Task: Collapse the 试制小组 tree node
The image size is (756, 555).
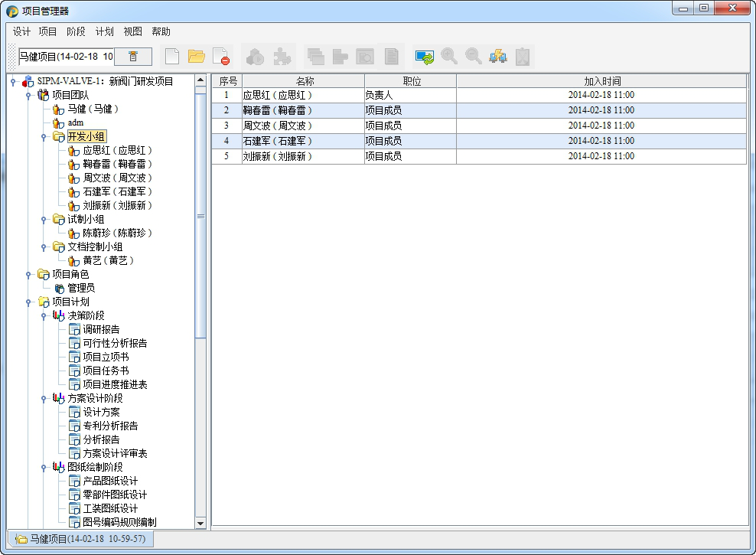Action: [44, 220]
